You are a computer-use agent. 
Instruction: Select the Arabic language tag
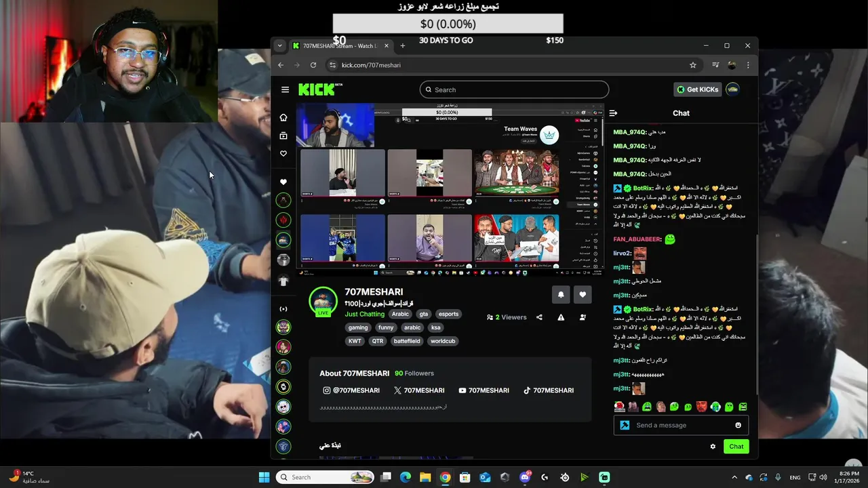point(400,314)
